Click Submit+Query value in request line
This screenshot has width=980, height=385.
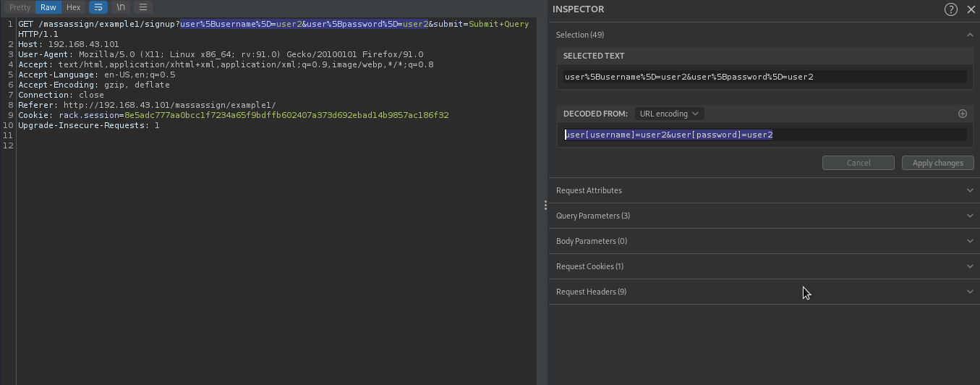click(498, 24)
